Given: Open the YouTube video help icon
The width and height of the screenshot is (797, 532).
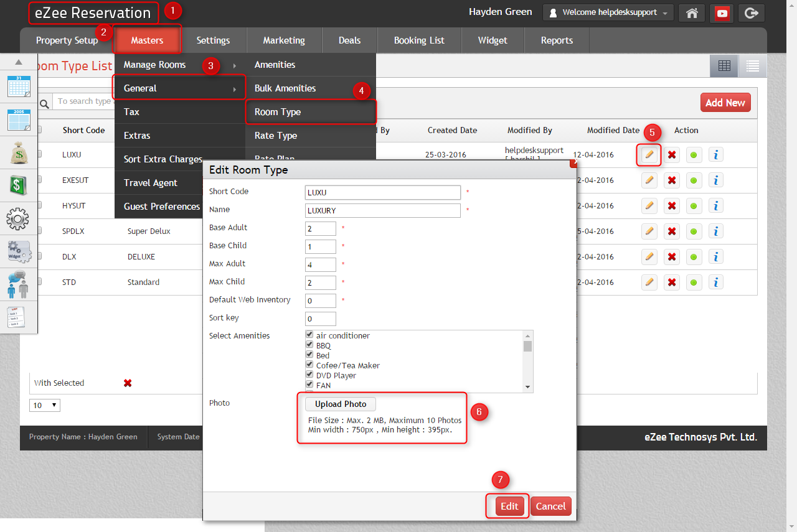Looking at the screenshot, I should pyautogui.click(x=722, y=12).
